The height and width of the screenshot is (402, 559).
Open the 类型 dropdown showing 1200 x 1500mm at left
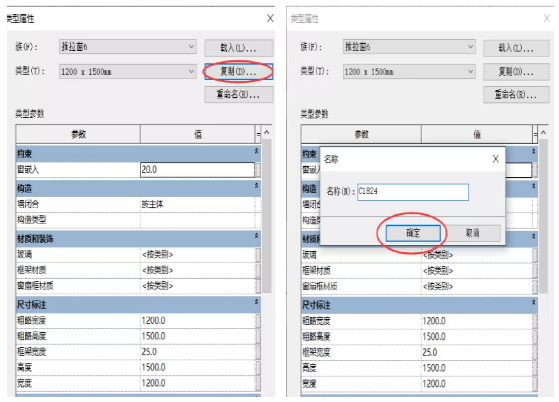128,72
